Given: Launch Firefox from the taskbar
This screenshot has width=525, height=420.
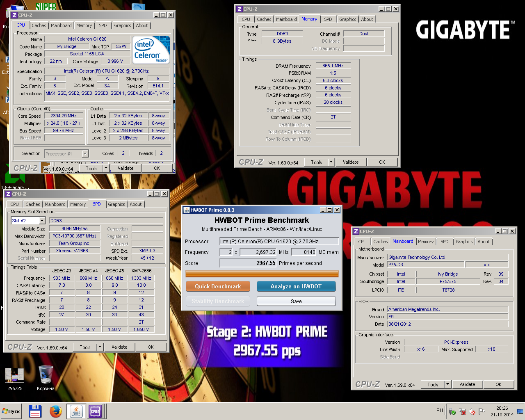Looking at the screenshot, I should click(x=55, y=411).
